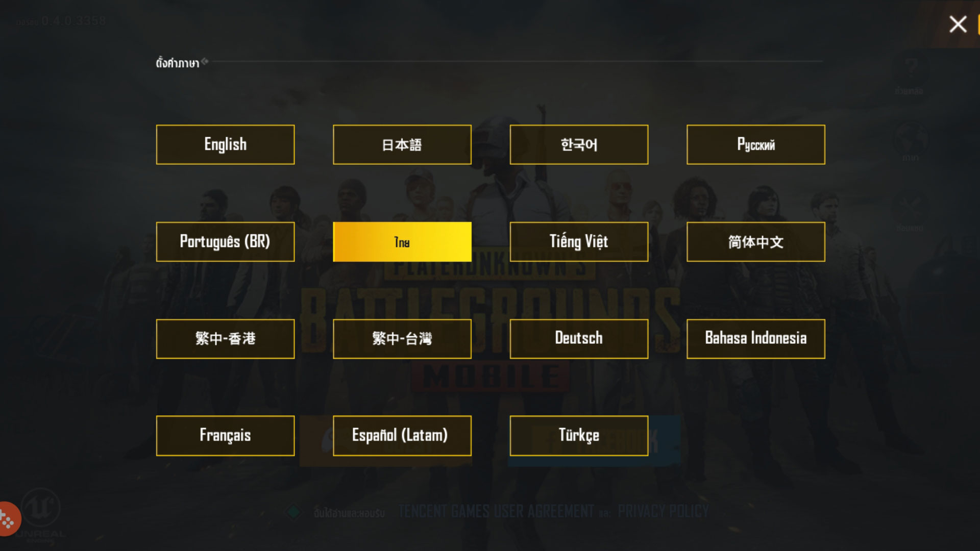Screen dimensions: 980x551
Task: Select Bahasa Indonesia language
Action: 755,339
